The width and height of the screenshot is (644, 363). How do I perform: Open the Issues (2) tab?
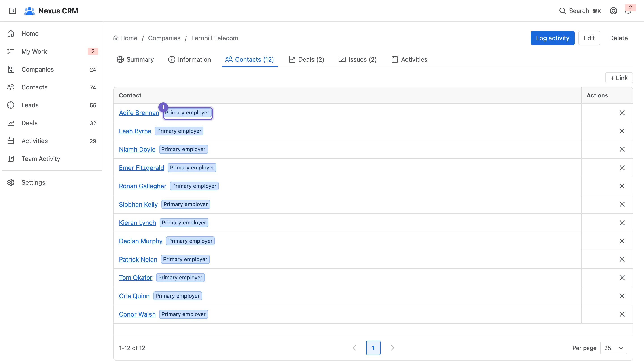point(358,59)
